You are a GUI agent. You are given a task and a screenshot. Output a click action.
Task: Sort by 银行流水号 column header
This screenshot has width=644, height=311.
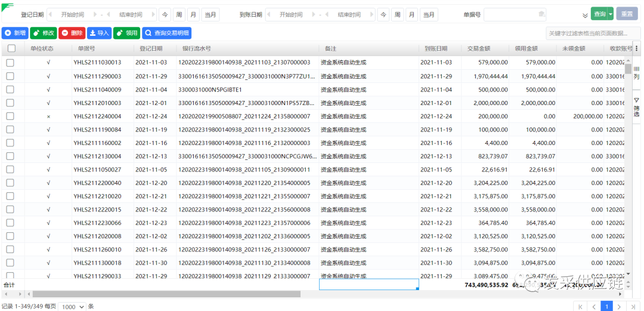point(197,48)
